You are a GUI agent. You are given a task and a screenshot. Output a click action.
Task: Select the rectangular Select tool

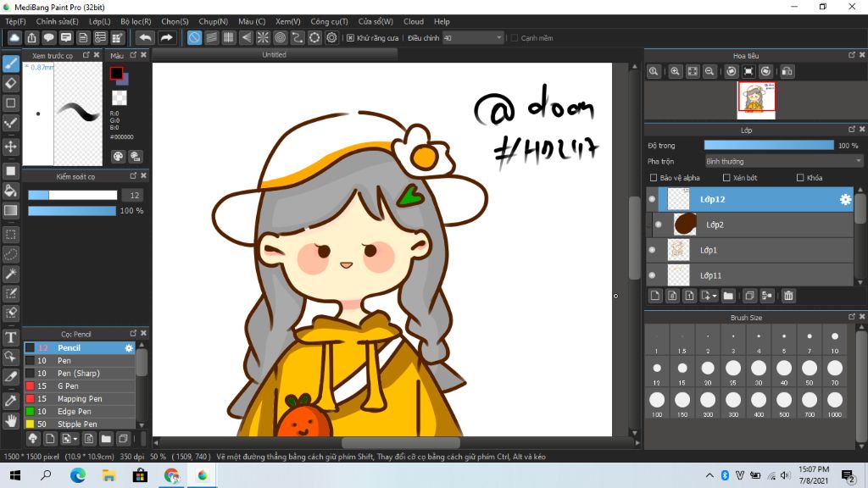click(10, 235)
